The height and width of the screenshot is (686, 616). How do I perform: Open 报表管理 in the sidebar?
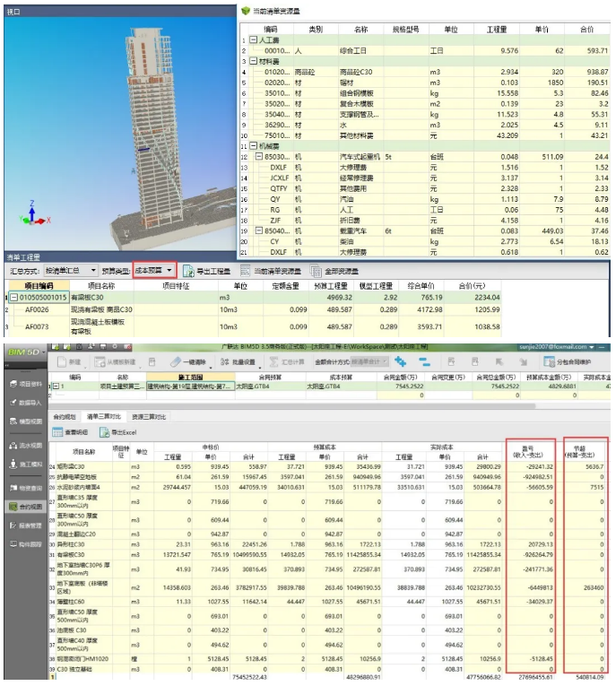(x=25, y=525)
